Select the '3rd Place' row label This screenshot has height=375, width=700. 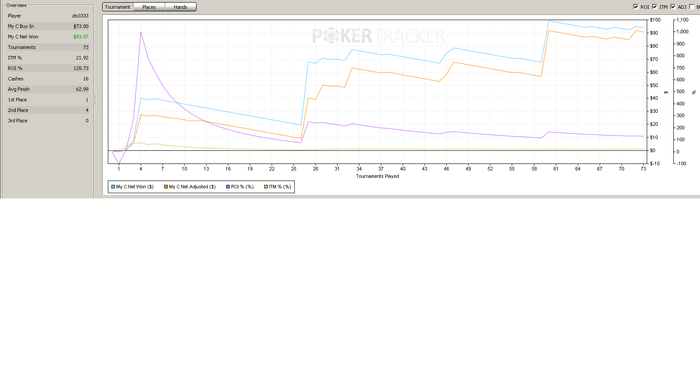[17, 121]
